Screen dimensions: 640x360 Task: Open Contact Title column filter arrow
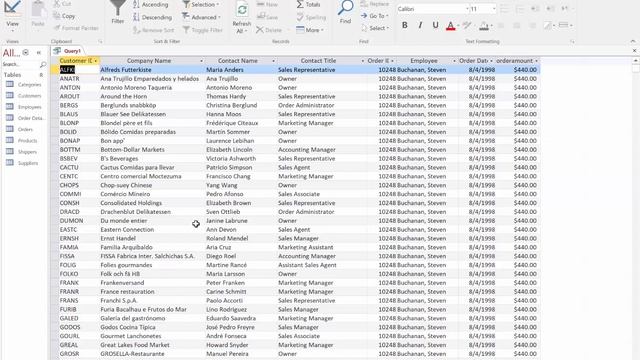[362, 61]
